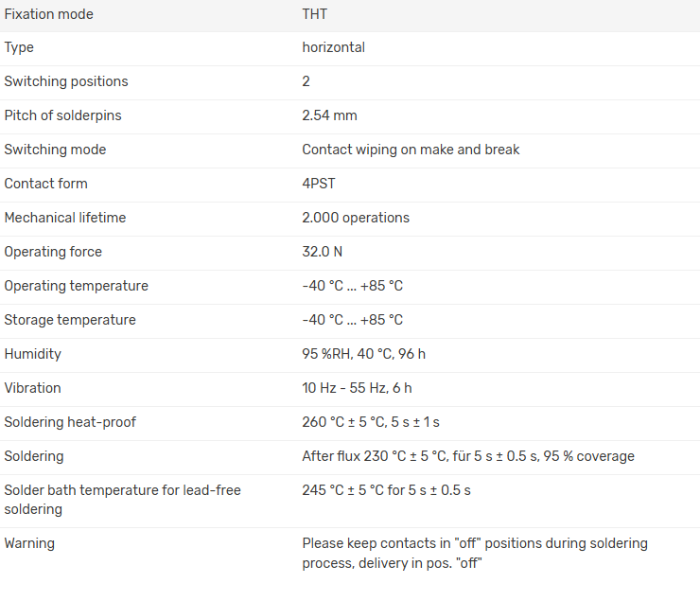Click the Mechanical lifetime label
This screenshot has height=601, width=700.
tap(64, 218)
